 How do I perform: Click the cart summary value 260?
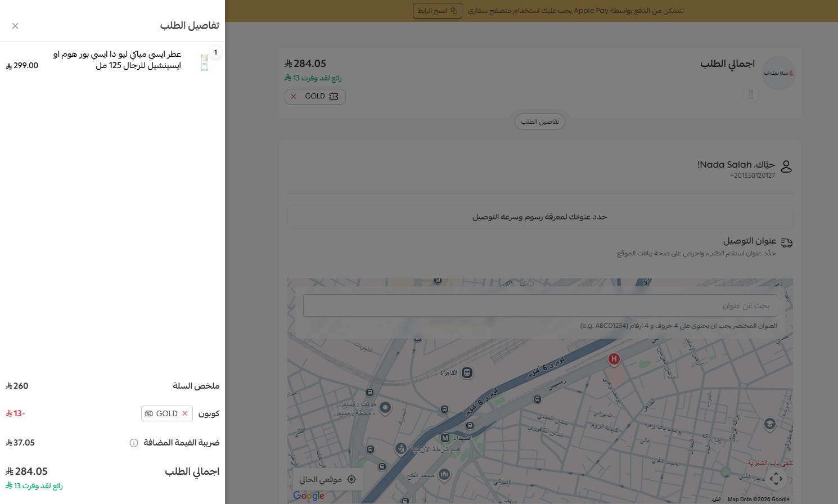click(x=17, y=386)
